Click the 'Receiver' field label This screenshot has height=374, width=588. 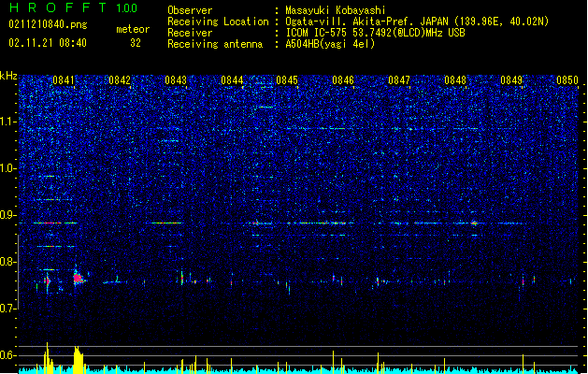click(x=190, y=33)
